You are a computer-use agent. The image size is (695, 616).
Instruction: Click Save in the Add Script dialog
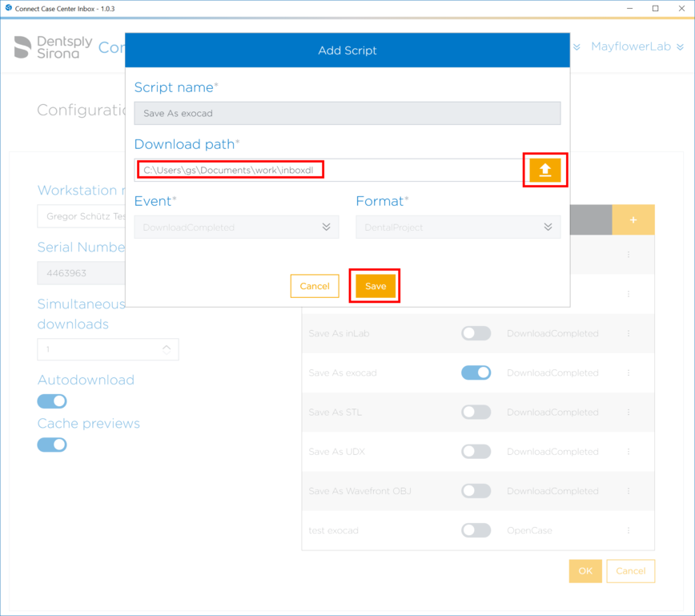(x=375, y=286)
